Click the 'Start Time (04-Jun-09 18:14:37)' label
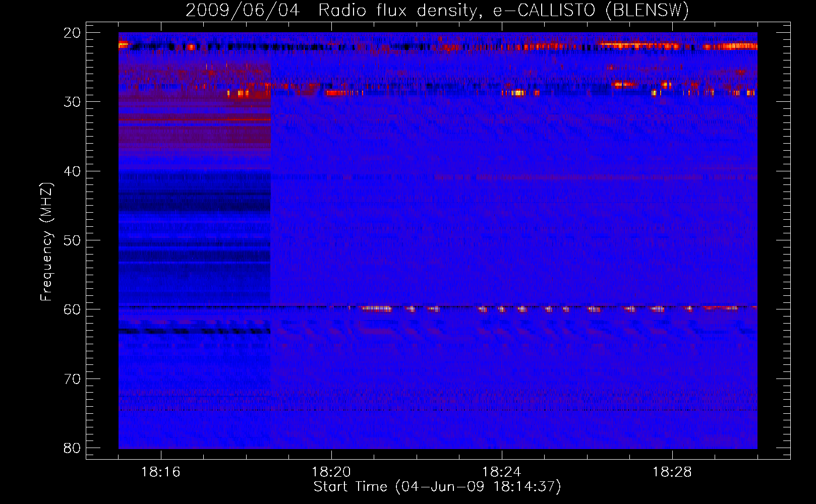 [437, 487]
